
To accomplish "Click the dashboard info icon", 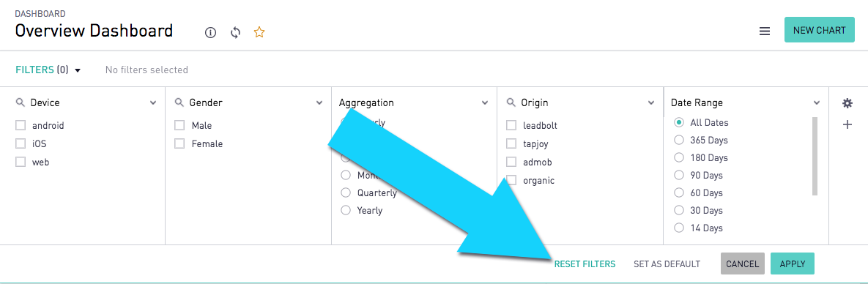I will [x=210, y=33].
